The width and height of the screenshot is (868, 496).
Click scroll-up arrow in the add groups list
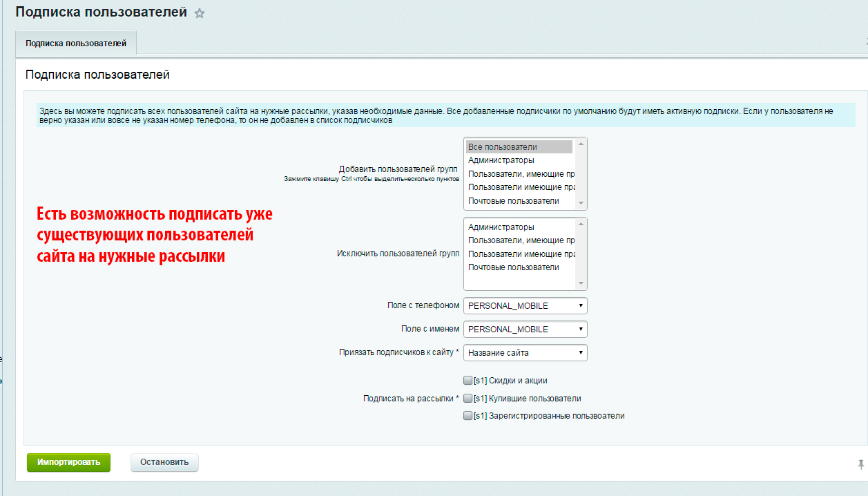point(581,144)
